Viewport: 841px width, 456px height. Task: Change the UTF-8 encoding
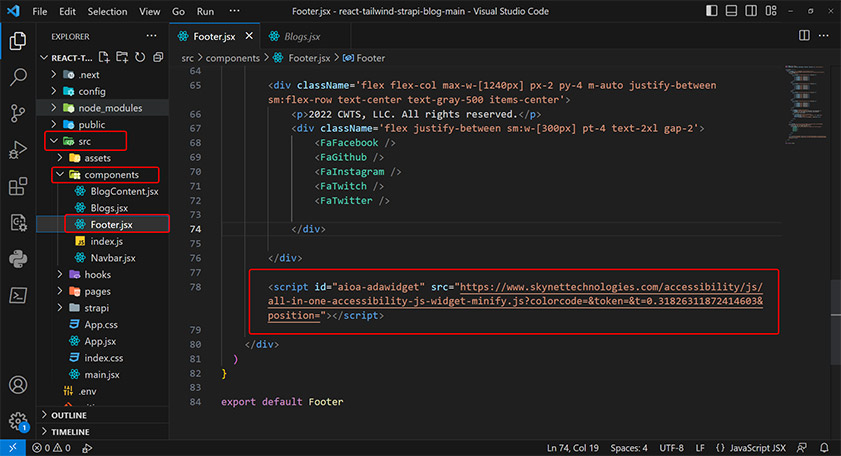(672, 447)
